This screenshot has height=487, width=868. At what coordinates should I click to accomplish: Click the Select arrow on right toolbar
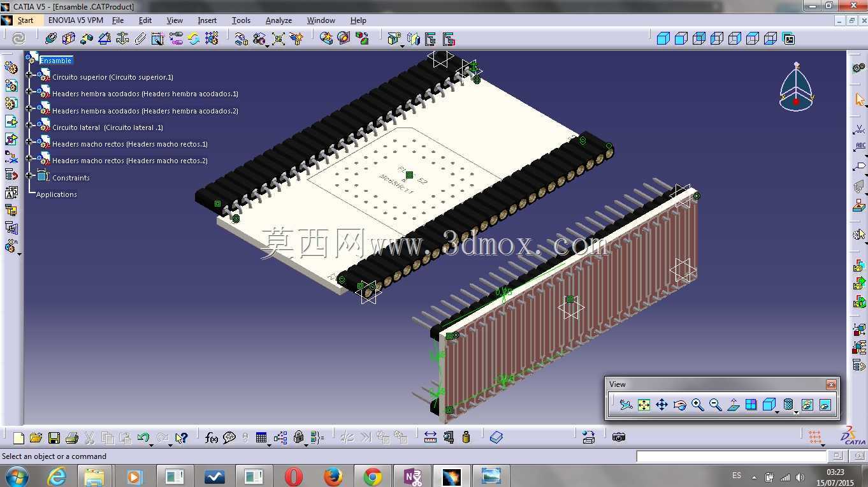(859, 99)
